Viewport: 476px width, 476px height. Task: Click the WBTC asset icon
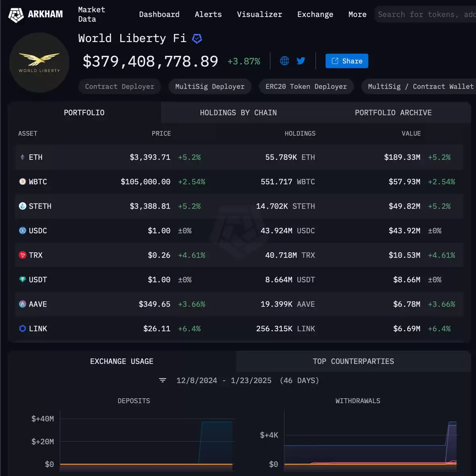click(x=23, y=182)
